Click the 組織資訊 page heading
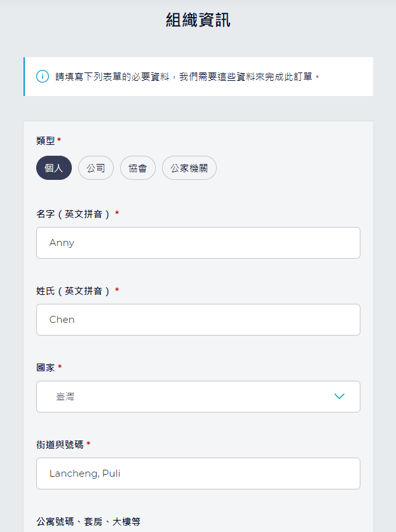 tap(198, 20)
